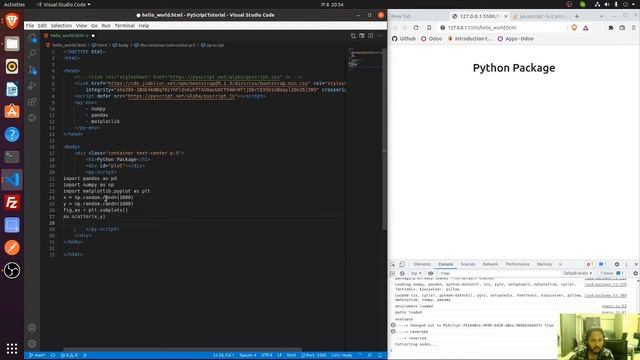Click the Brave Rewards triangle icon
This screenshot has width=640, height=360.
click(586, 28)
